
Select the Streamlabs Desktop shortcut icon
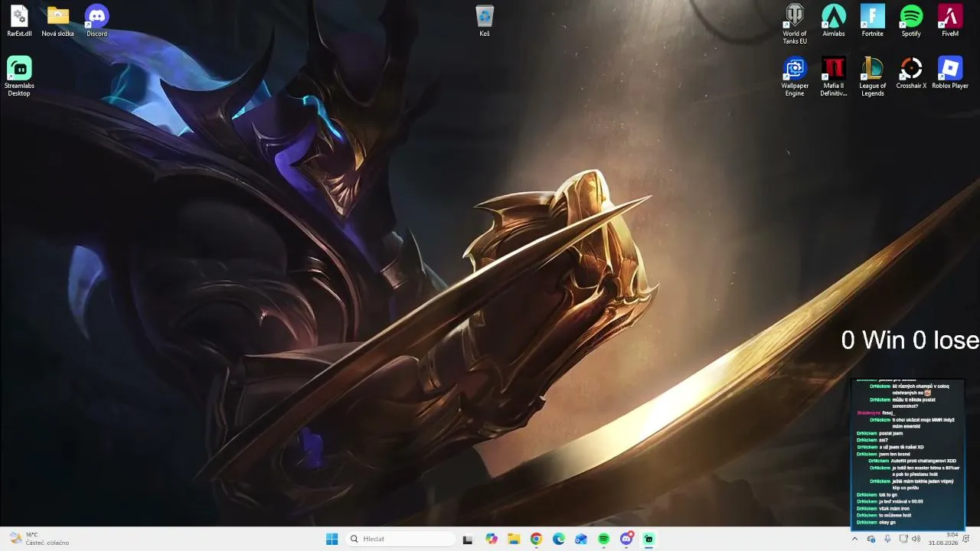point(19,77)
